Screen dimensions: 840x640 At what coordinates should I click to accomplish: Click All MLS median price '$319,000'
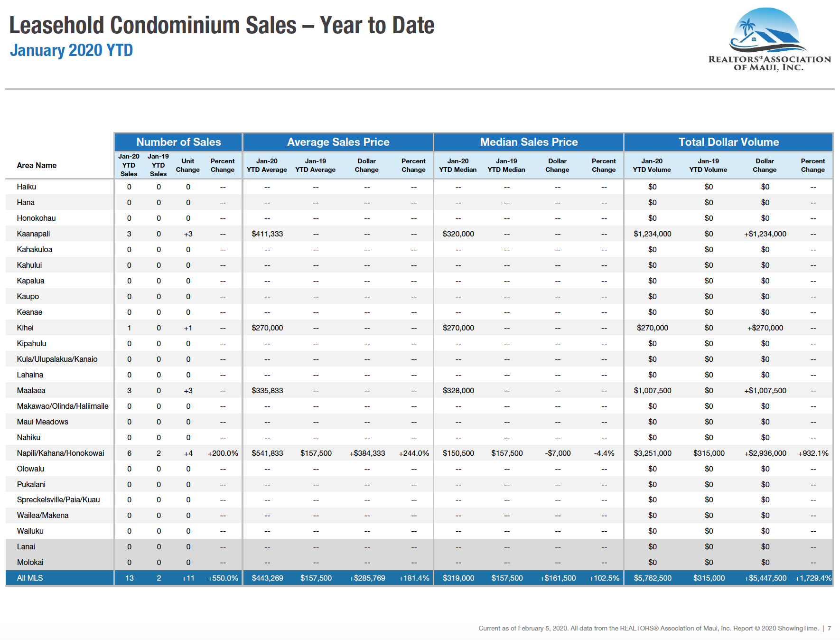coord(458,578)
